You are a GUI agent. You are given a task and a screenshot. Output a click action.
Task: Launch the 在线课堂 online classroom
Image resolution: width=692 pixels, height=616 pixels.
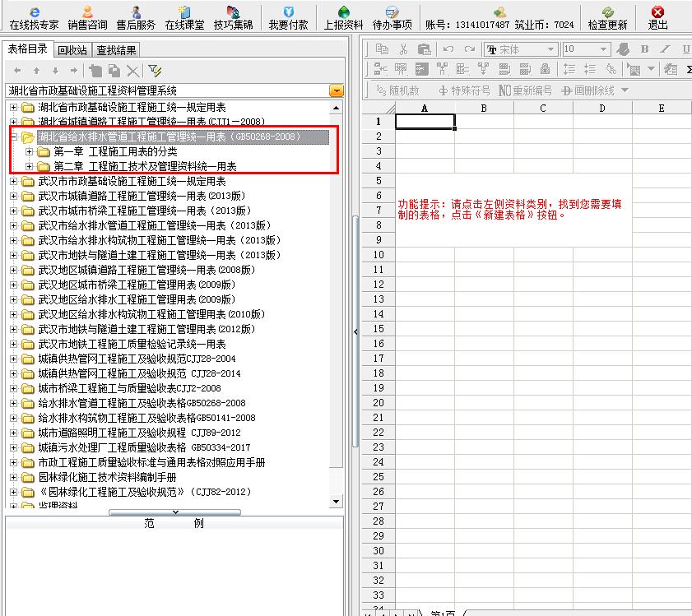pyautogui.click(x=184, y=17)
